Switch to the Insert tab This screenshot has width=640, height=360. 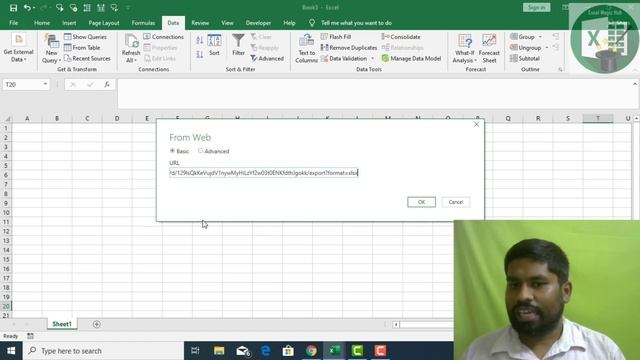pyautogui.click(x=69, y=23)
